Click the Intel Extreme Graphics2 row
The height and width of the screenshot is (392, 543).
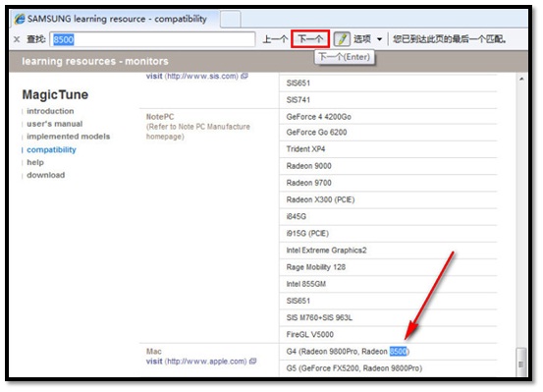pyautogui.click(x=388, y=251)
